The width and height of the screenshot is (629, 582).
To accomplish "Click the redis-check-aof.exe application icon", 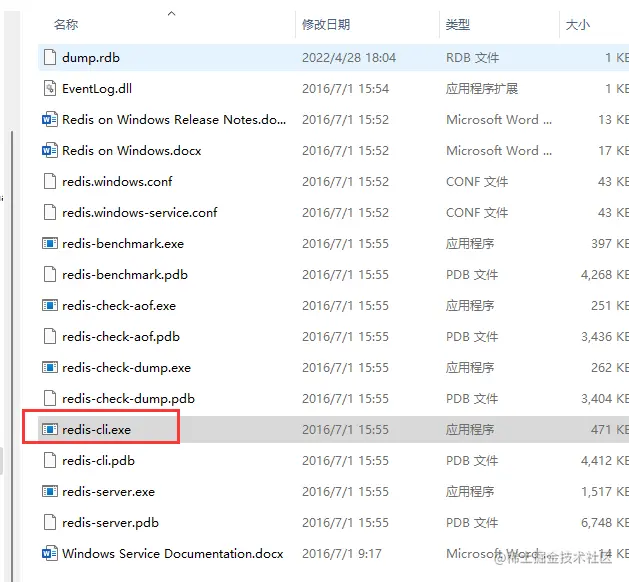I will coord(50,306).
